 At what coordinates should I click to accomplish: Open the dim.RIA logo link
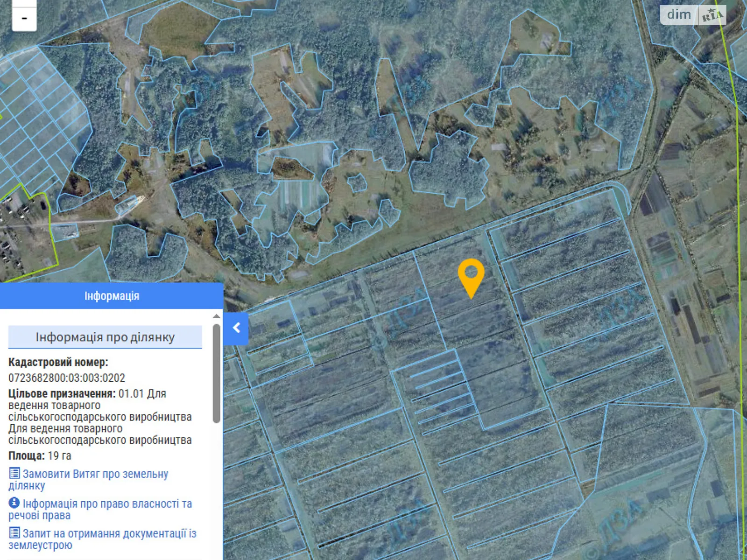(693, 15)
